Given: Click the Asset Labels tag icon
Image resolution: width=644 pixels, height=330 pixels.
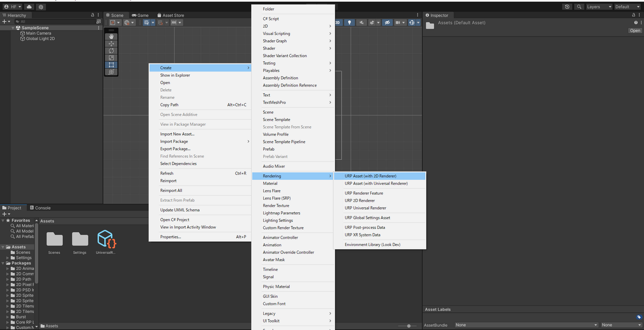Looking at the screenshot, I should 639,317.
